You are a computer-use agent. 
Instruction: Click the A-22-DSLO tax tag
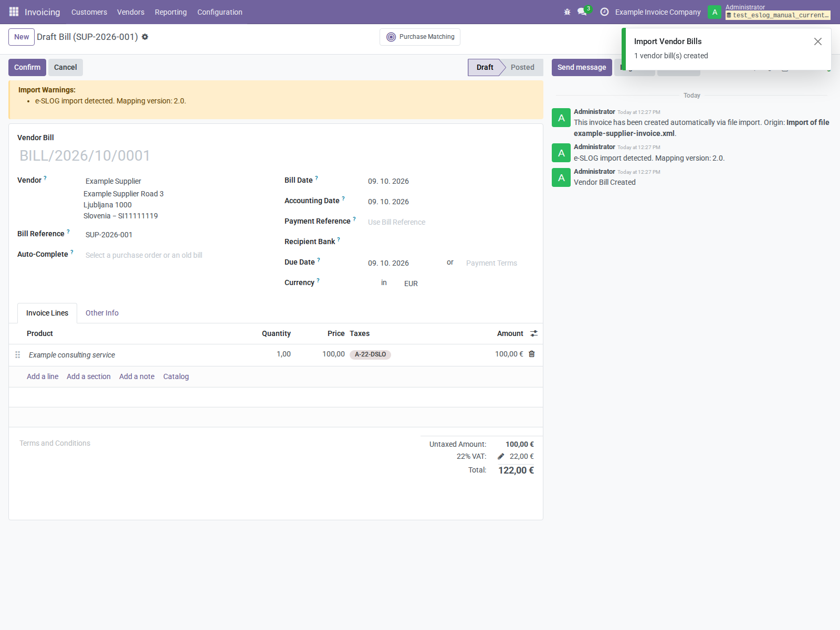pos(370,354)
